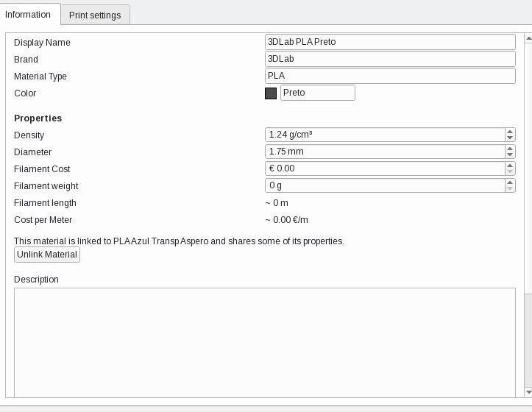
Task: Open the dark gray color swatch
Action: 271,93
